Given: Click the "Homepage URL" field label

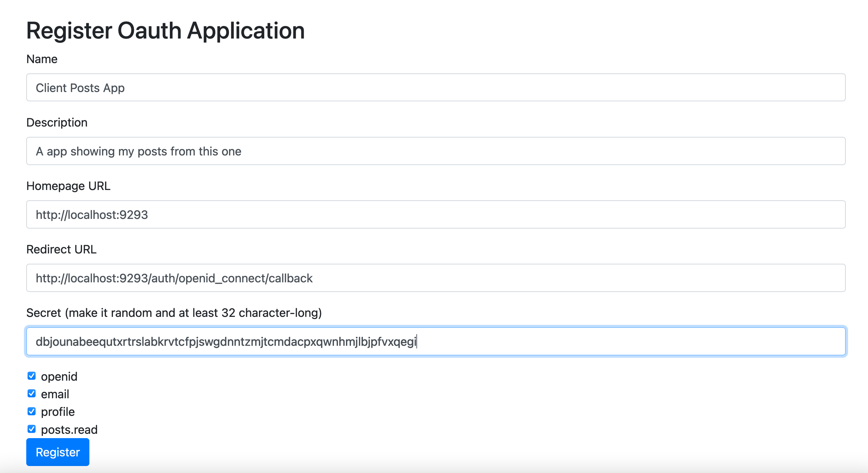Looking at the screenshot, I should click(68, 186).
